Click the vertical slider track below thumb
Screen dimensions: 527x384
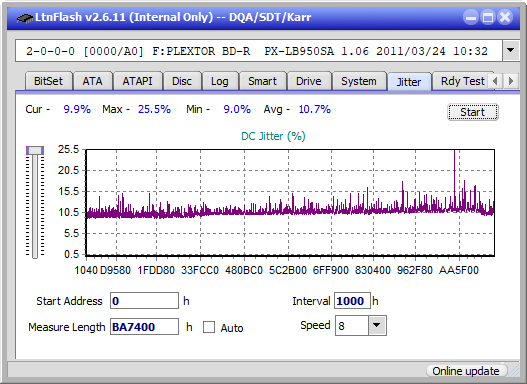click(x=35, y=207)
